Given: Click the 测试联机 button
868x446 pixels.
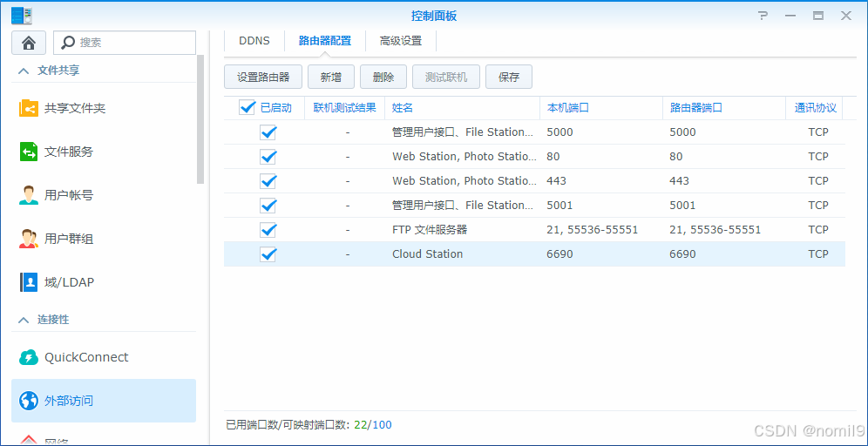Looking at the screenshot, I should click(446, 77).
